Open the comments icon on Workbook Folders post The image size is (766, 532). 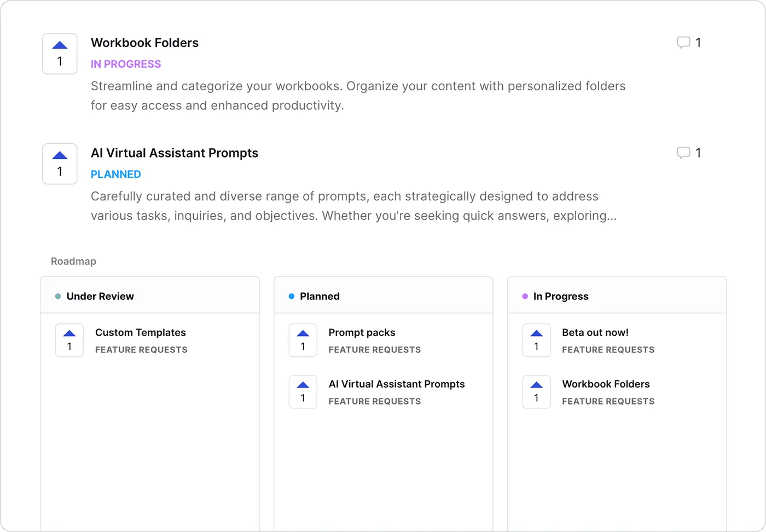pyautogui.click(x=683, y=43)
